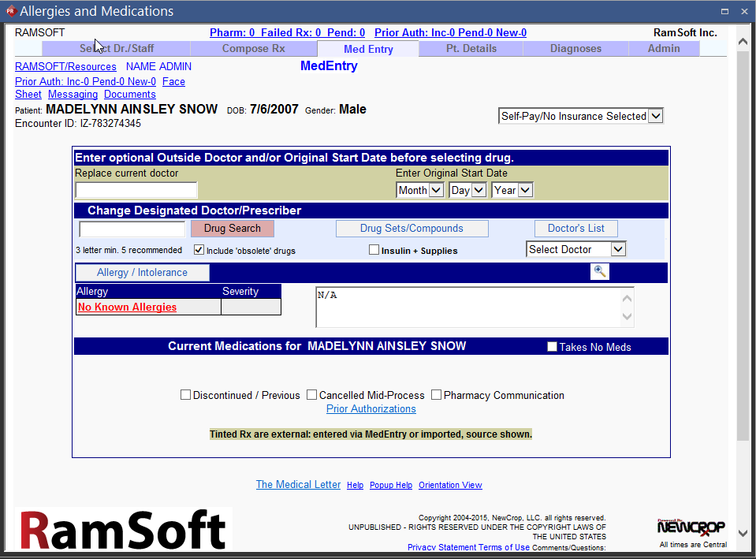Open the Self-Pay/No Insurance Selected dropdown
This screenshot has width=756, height=559.
click(x=581, y=116)
